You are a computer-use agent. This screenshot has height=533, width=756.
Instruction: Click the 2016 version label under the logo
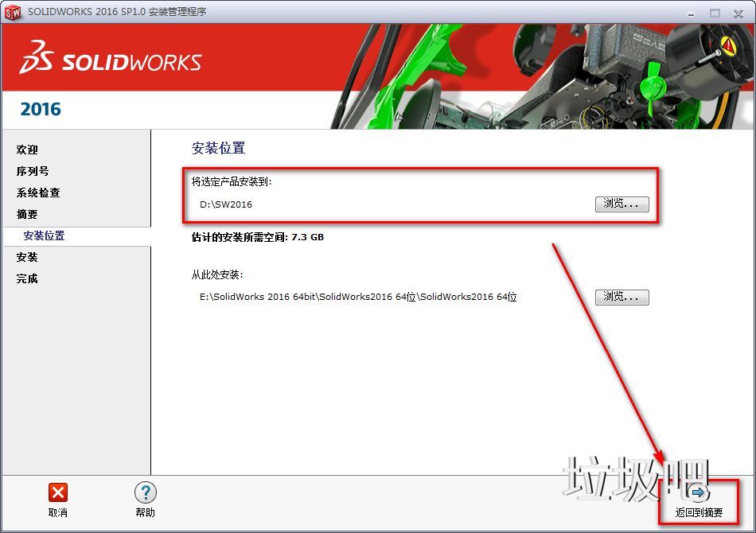(x=41, y=109)
